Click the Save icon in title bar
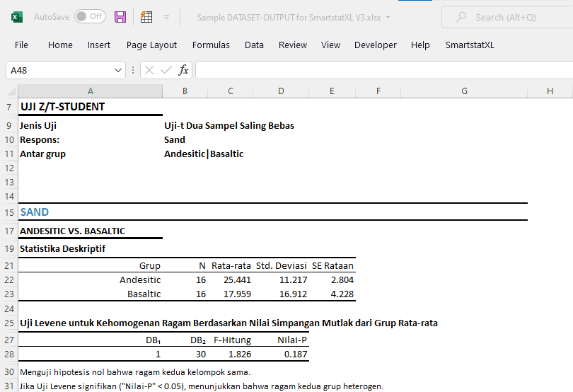The image size is (573, 392). tap(120, 16)
